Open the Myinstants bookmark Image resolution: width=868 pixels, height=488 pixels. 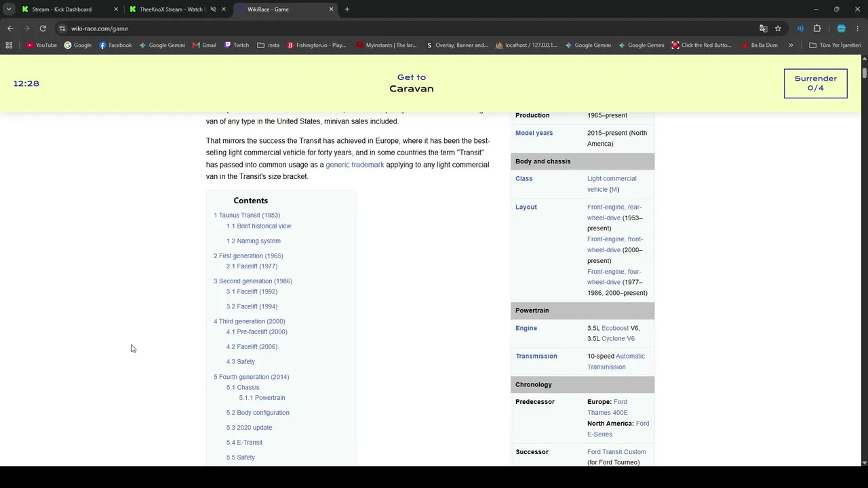click(387, 45)
